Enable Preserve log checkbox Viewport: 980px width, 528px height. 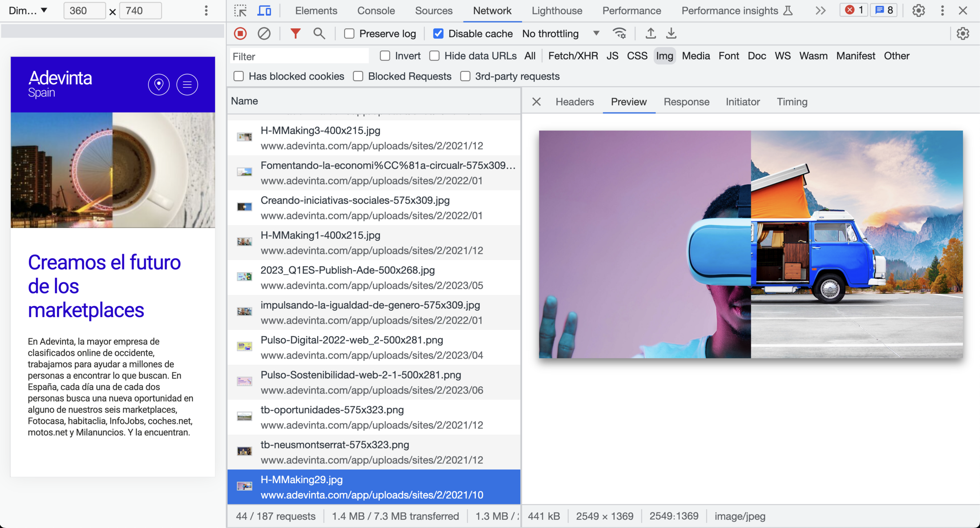tap(349, 34)
